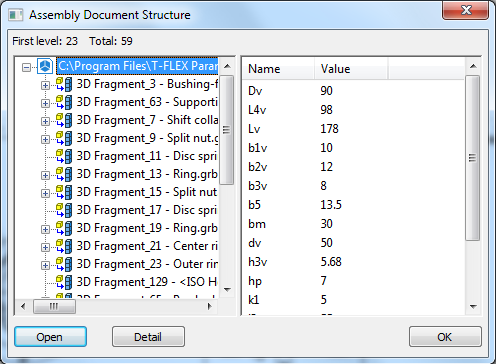Expand 3D Fragment_9 Split nut node
496x364 pixels.
pyautogui.click(x=45, y=139)
